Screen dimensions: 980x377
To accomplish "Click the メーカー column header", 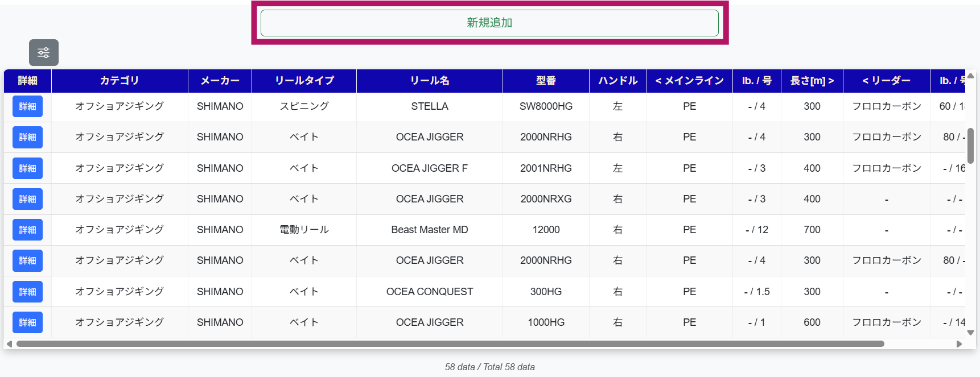I will [x=220, y=81].
